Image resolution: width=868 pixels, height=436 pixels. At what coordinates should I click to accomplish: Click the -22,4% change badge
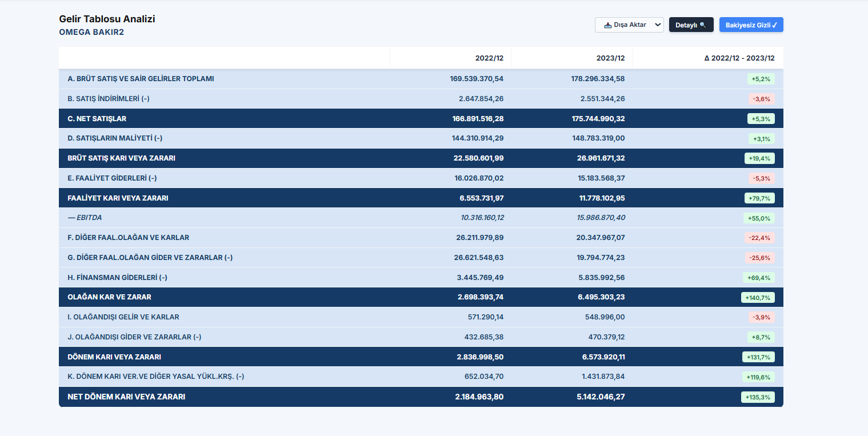760,238
